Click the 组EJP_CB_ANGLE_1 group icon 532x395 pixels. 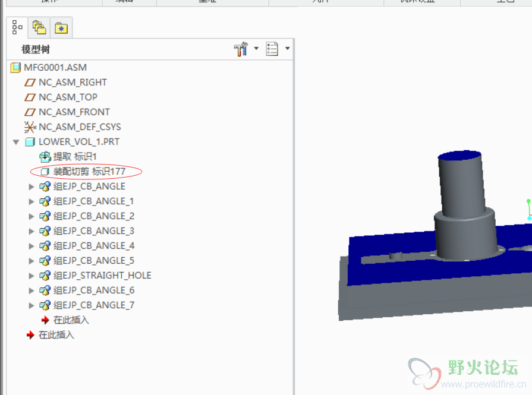point(45,201)
